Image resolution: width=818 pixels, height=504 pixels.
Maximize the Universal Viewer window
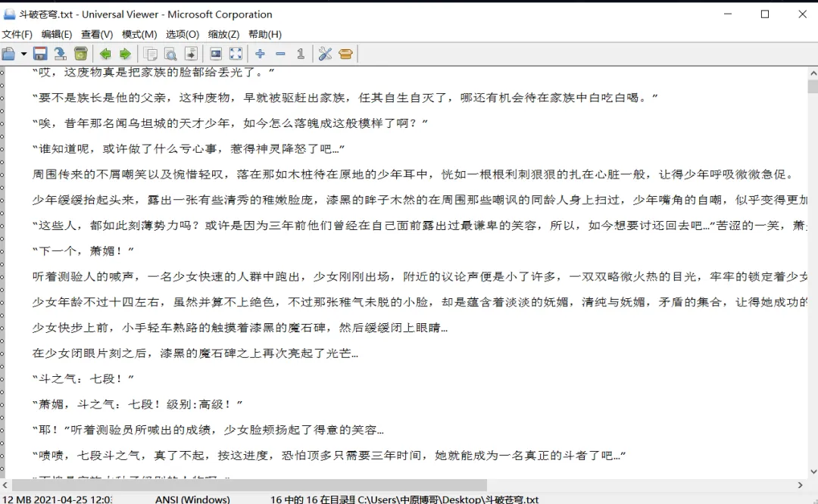(765, 14)
